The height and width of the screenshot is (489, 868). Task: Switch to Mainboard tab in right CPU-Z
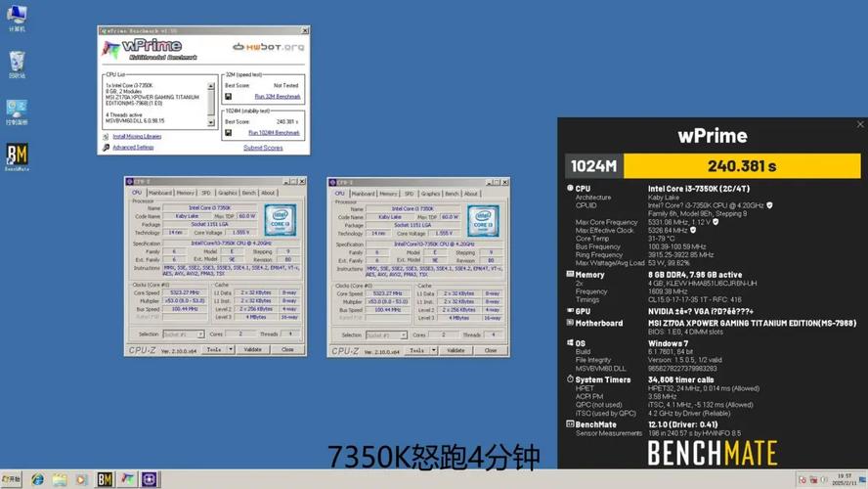coord(364,194)
